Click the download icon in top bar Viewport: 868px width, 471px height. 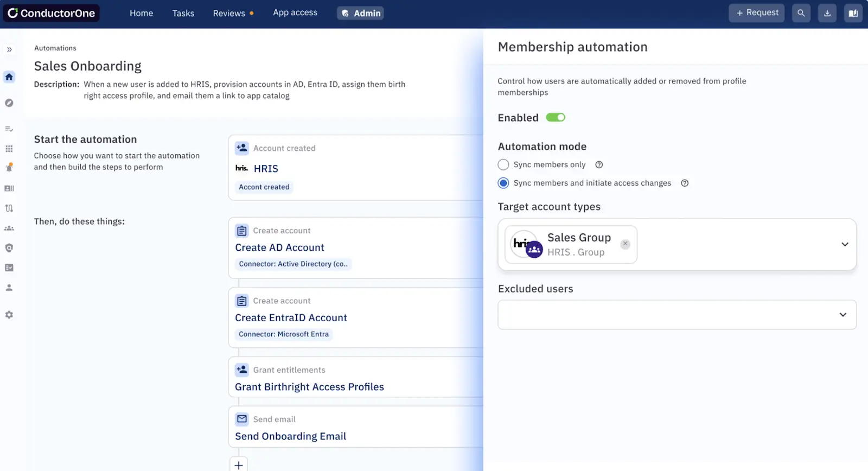[827, 13]
